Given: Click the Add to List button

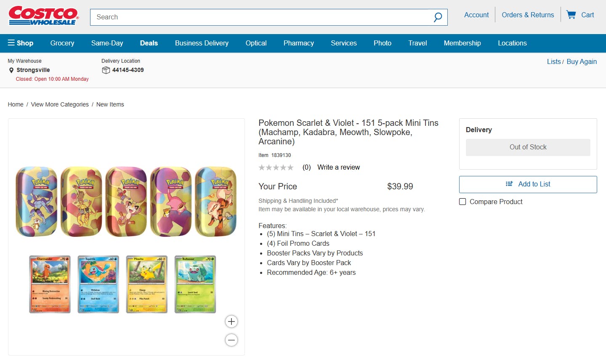Looking at the screenshot, I should tap(528, 184).
